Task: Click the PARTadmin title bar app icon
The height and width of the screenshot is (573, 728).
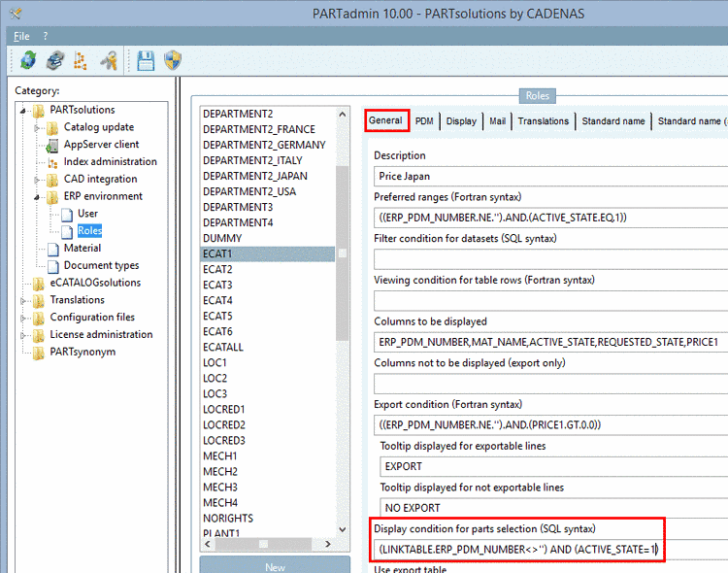Action: click(16, 14)
